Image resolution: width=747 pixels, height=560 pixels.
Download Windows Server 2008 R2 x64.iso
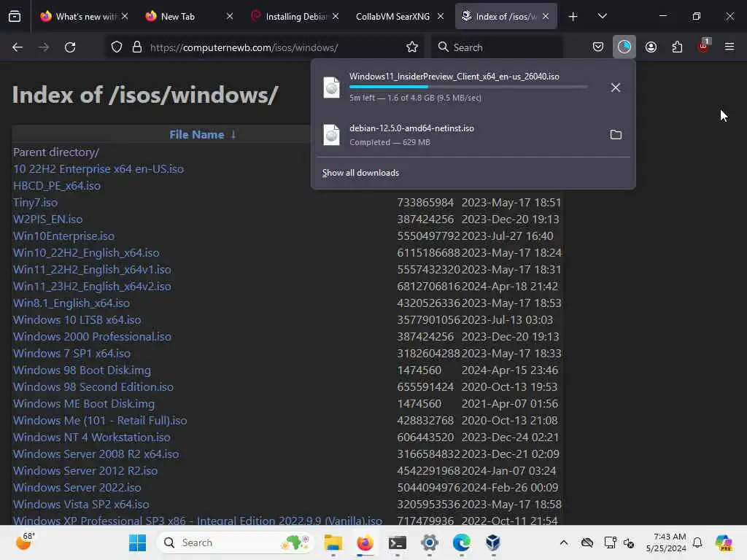pos(96,454)
